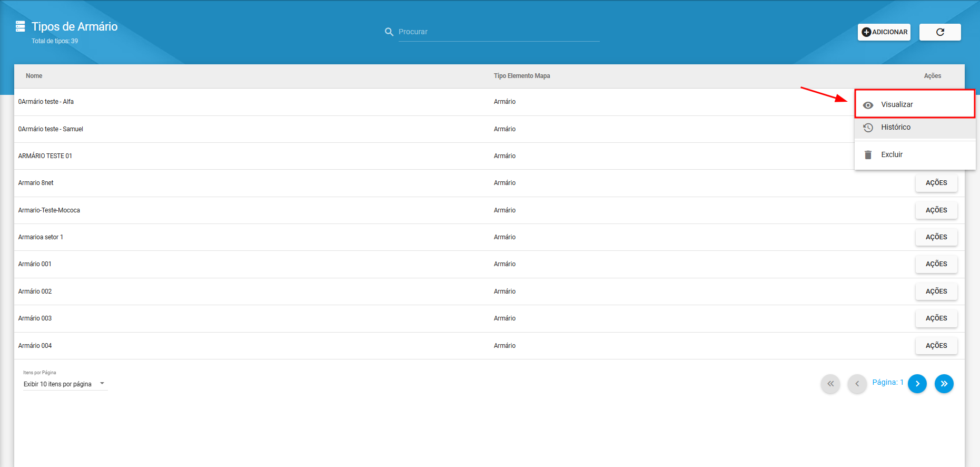Focus the Procurar search field

tap(499, 32)
